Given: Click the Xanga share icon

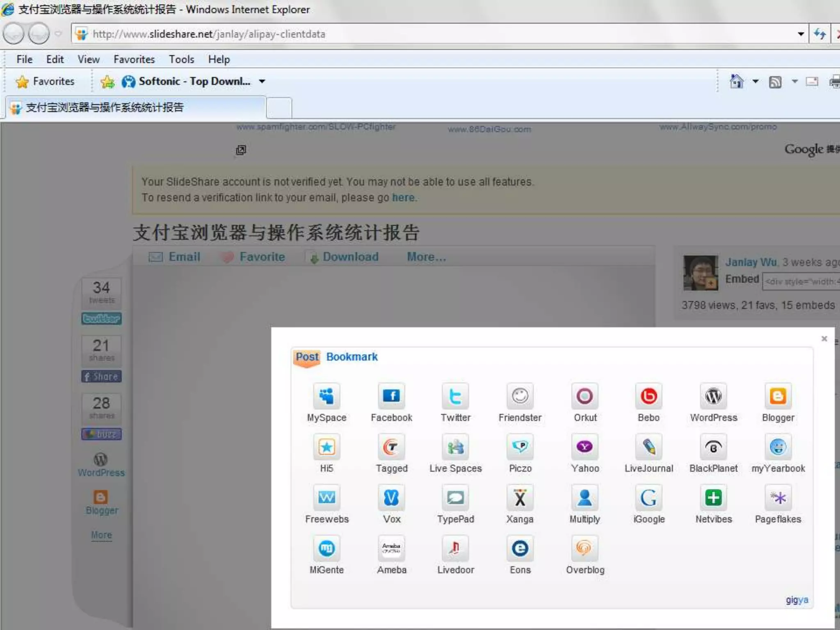Looking at the screenshot, I should (x=520, y=498).
